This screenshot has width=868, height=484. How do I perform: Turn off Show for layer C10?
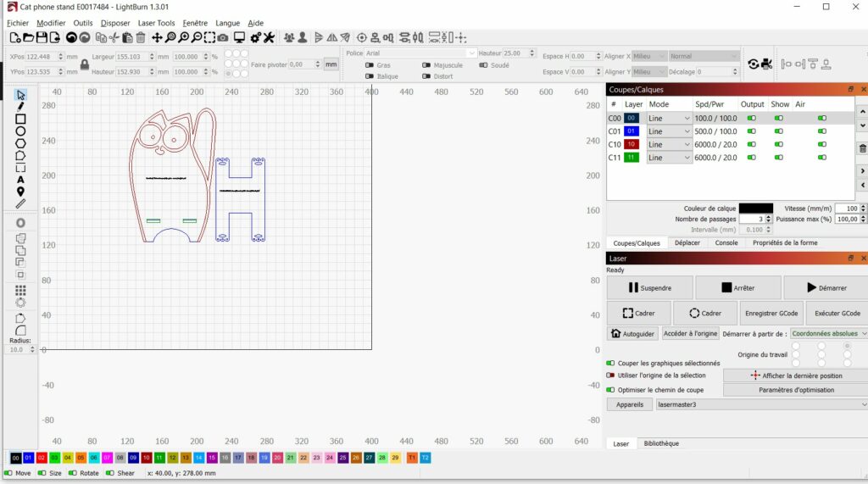tap(779, 145)
